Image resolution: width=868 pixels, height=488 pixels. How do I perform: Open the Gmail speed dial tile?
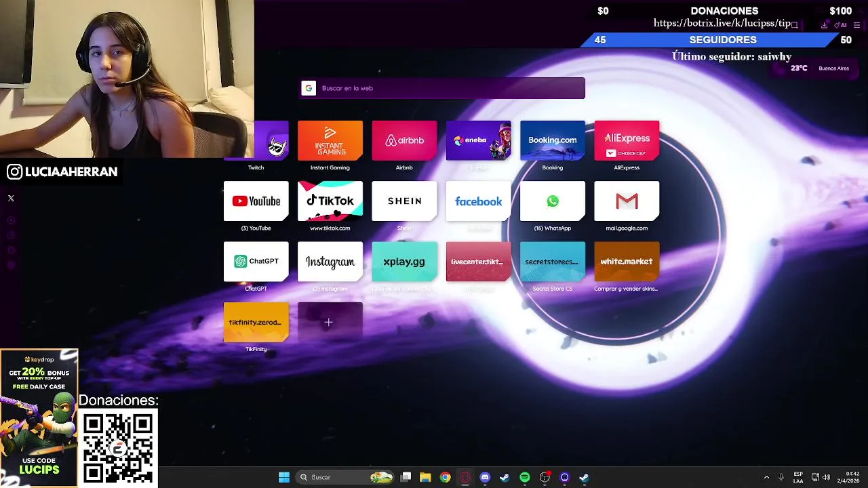(627, 201)
